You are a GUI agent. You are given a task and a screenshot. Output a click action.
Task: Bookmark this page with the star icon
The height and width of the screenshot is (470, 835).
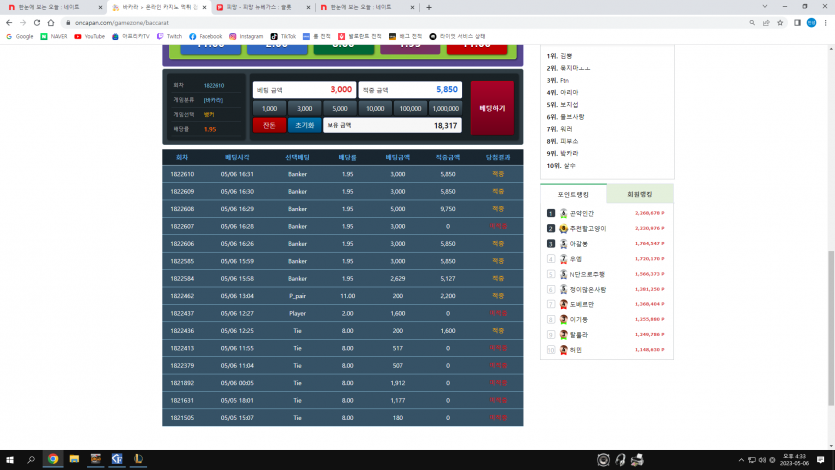coord(780,23)
